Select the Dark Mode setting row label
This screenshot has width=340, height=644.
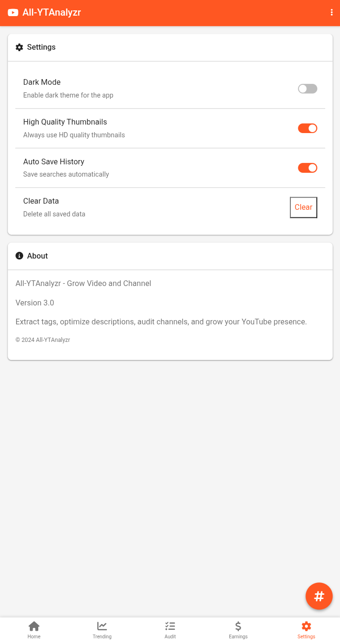42,82
